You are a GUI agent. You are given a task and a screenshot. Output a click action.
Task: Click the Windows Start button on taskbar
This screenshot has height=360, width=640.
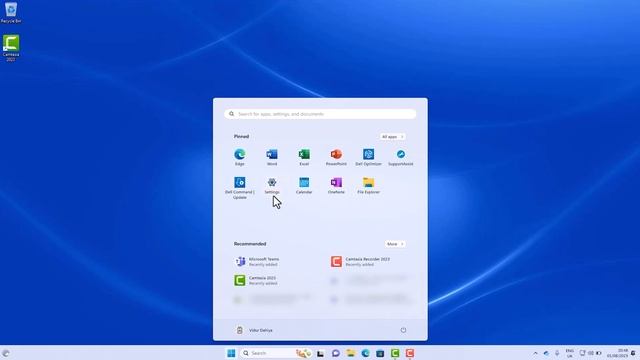point(231,353)
